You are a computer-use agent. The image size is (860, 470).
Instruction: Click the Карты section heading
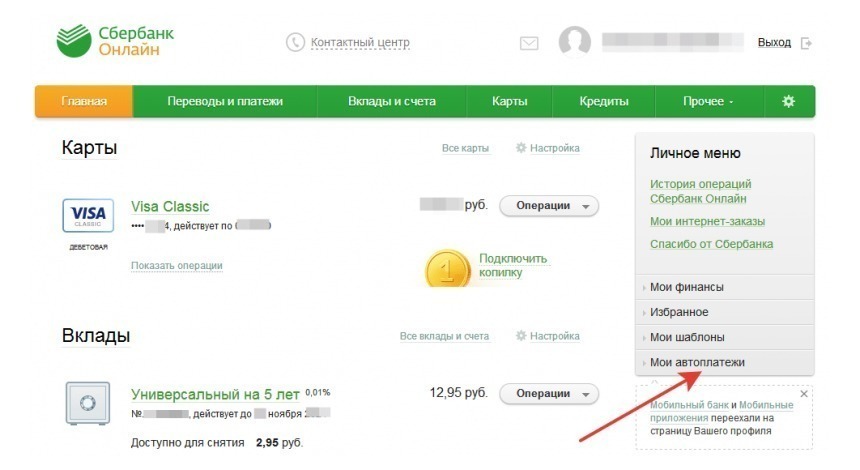point(89,148)
